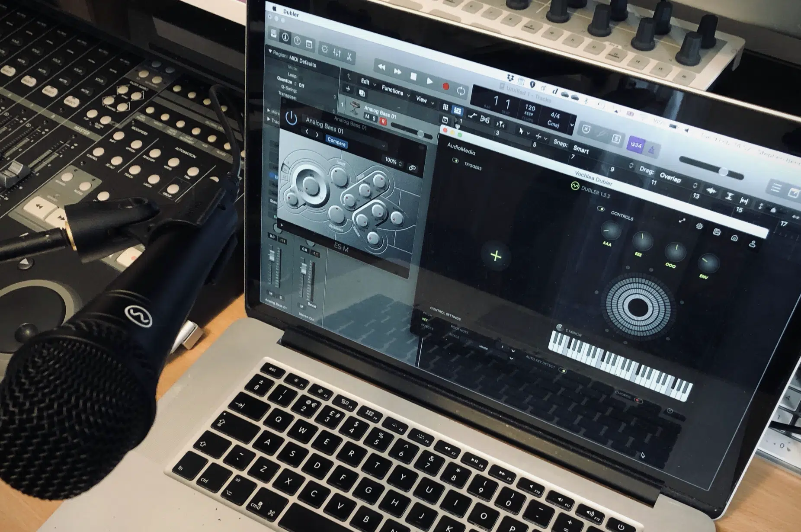
Task: Open the LCD display mode chevron
Action: point(572,125)
